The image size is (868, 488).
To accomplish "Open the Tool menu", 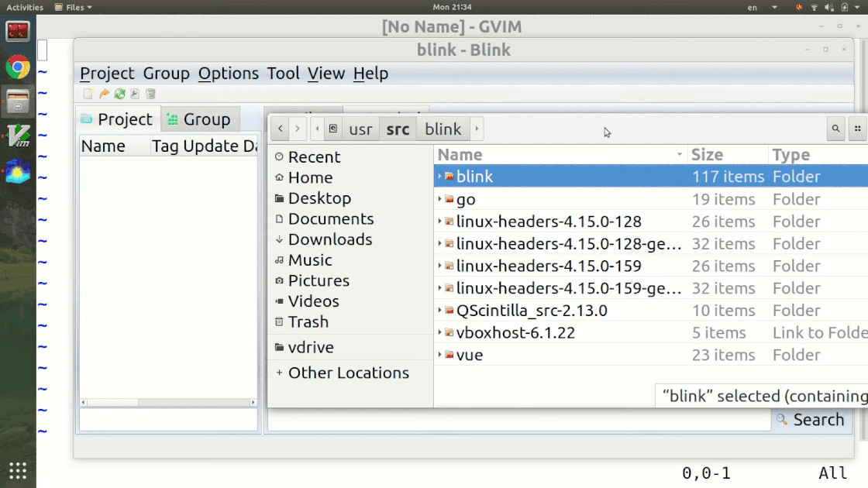I will point(283,73).
